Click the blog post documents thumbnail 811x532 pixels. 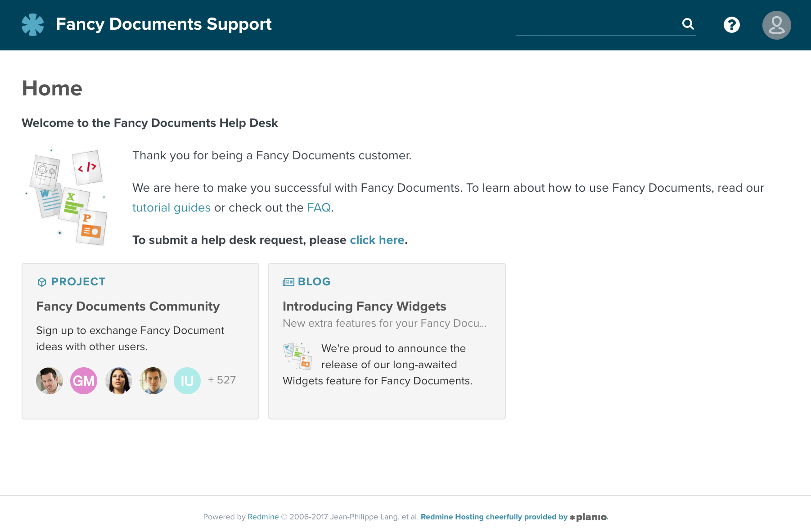click(297, 356)
